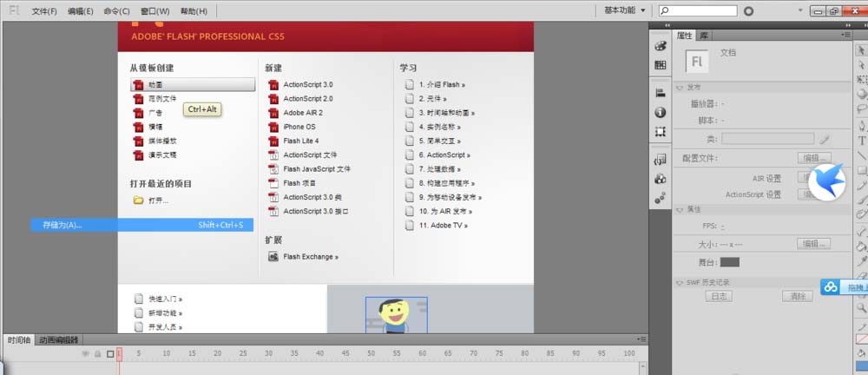This screenshot has width=868, height=375.
Task: Click the 类 class input field
Action: pyautogui.click(x=768, y=139)
